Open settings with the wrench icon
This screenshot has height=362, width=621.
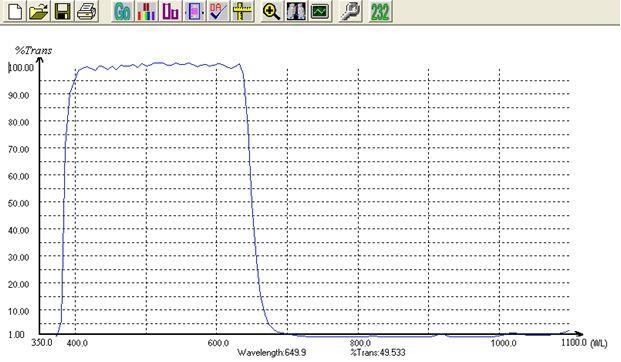pyautogui.click(x=351, y=11)
